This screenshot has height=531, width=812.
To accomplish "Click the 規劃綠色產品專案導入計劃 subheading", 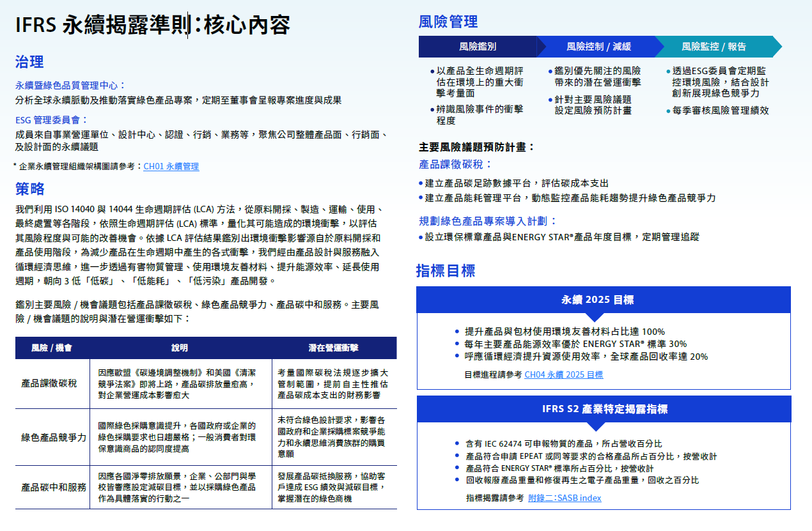I will (488, 221).
